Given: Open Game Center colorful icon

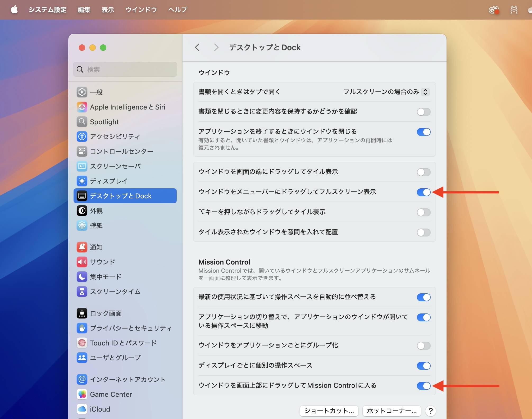Looking at the screenshot, I should click(82, 394).
